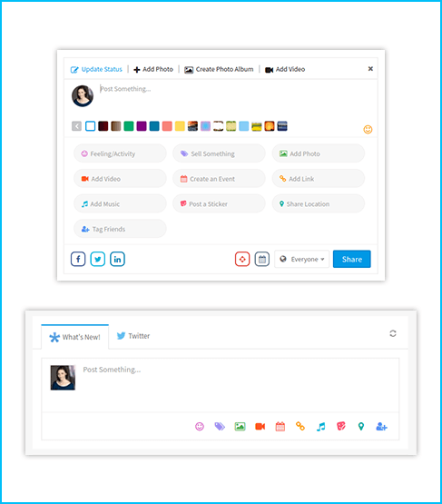Open the emoji picker smiley in composer
The image size is (442, 504).
(368, 130)
